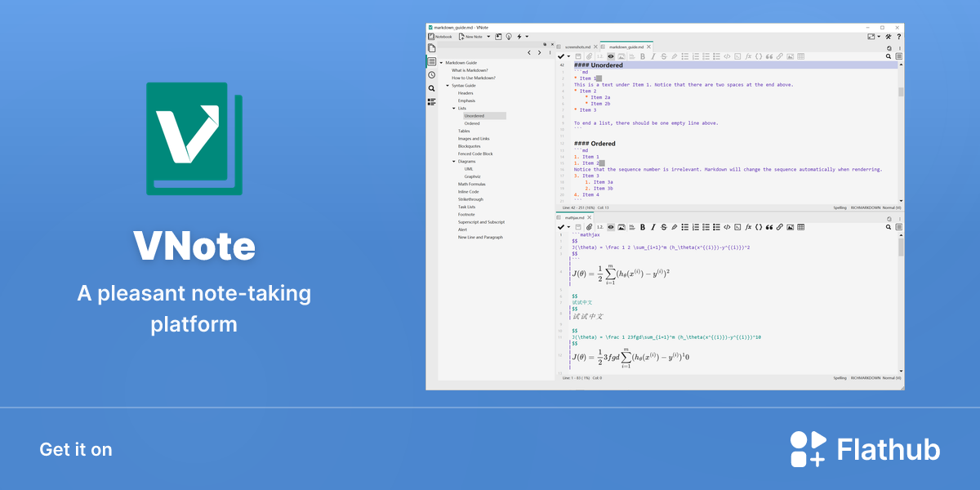Toggle bold in mathjax.md editor toolbar
This screenshot has width=980, height=490.
point(643,226)
